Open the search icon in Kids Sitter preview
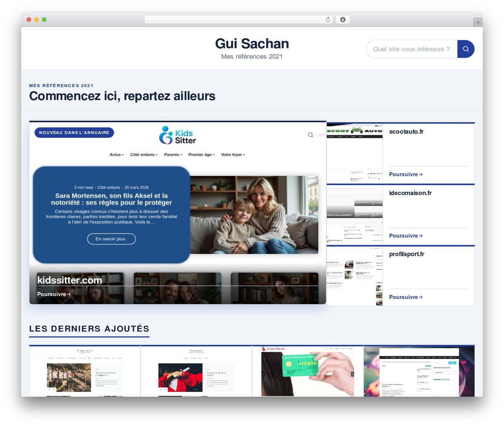The width and height of the screenshot is (504, 427). click(310, 135)
